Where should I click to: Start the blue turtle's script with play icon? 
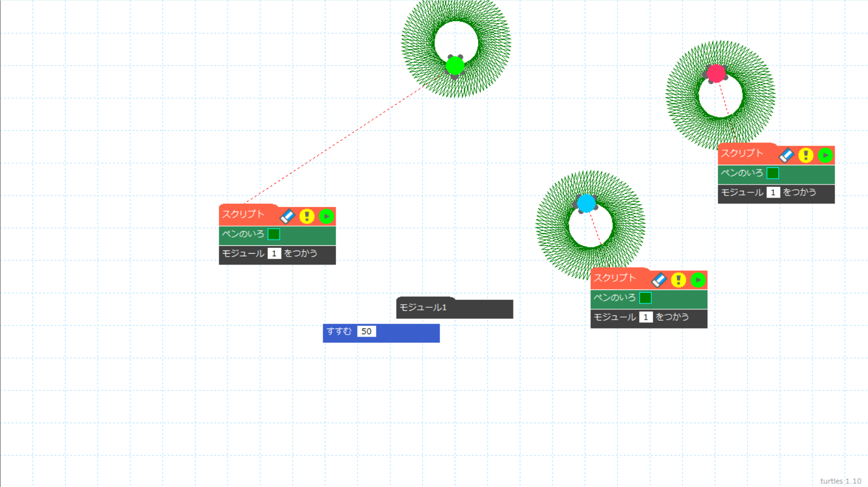click(x=698, y=280)
